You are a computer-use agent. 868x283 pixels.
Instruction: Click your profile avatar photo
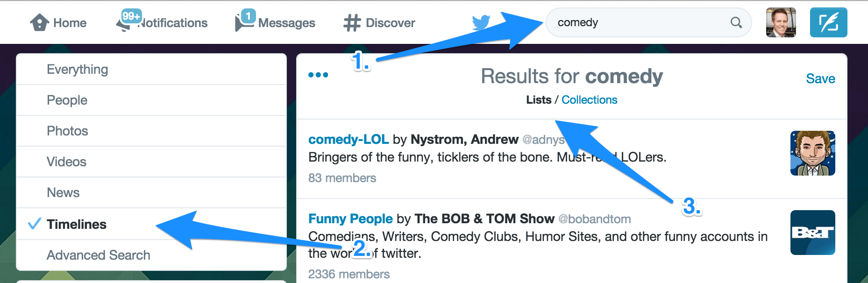click(781, 22)
